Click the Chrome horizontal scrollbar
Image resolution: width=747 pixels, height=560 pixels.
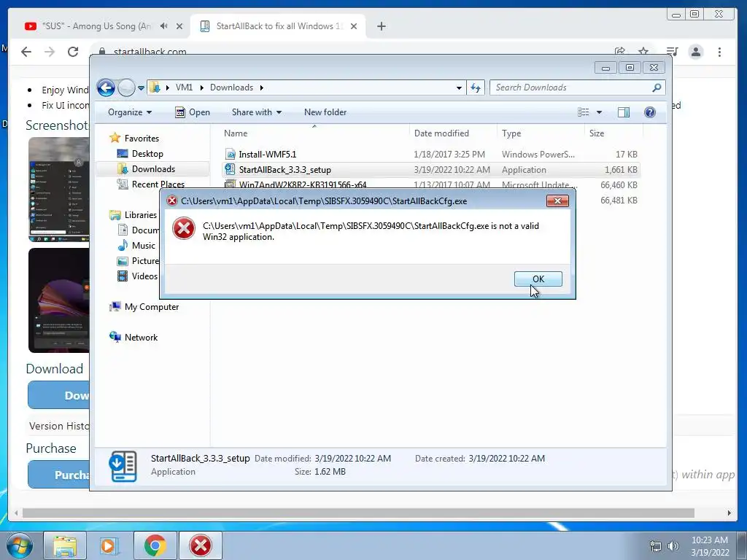point(358,513)
